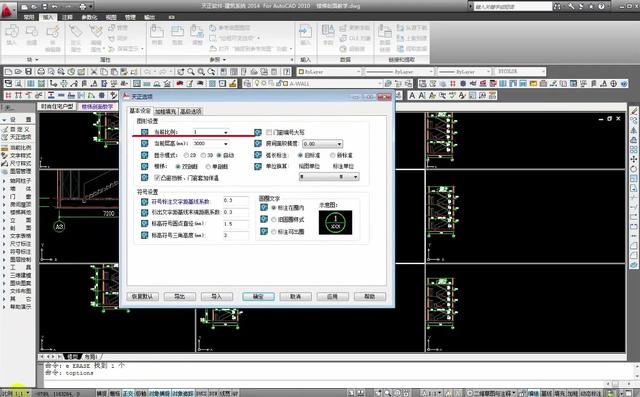Click the 导出 button
Viewport: 640px width, 397px height.
point(180,297)
